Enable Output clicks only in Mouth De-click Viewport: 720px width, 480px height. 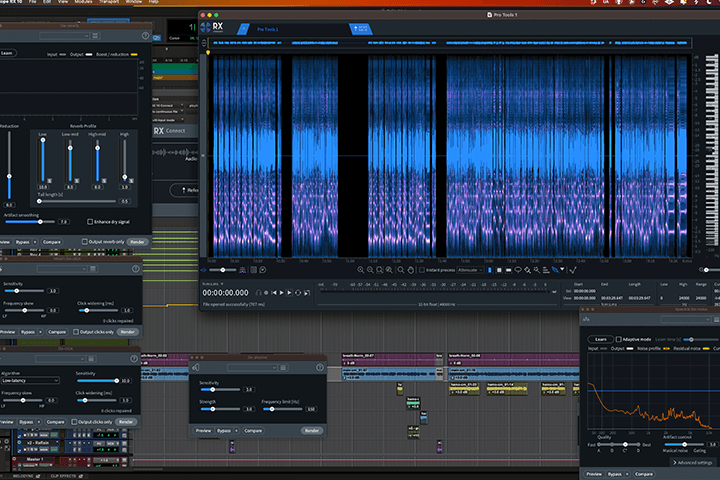[x=76, y=332]
